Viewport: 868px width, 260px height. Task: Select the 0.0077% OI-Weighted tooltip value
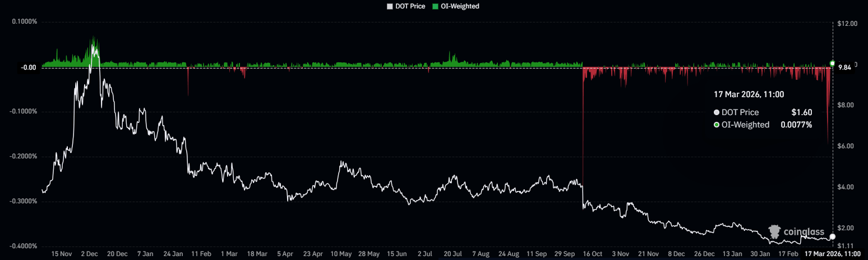pyautogui.click(x=796, y=125)
